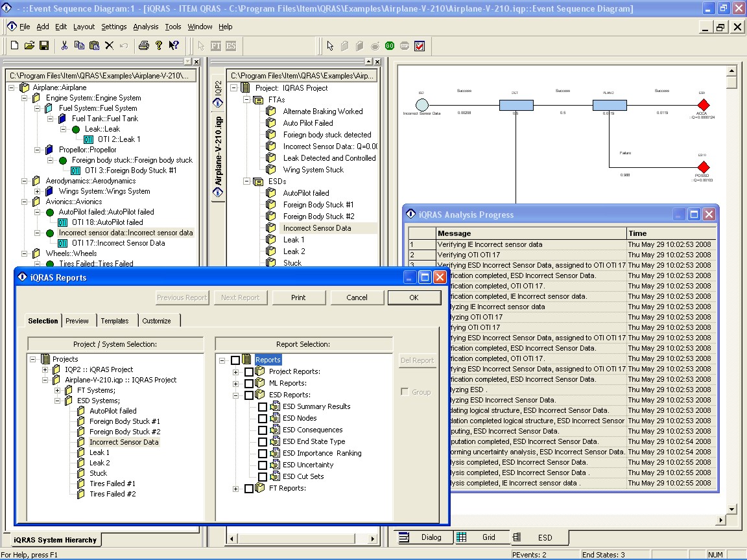Switch to the Grid view tab

[481, 537]
